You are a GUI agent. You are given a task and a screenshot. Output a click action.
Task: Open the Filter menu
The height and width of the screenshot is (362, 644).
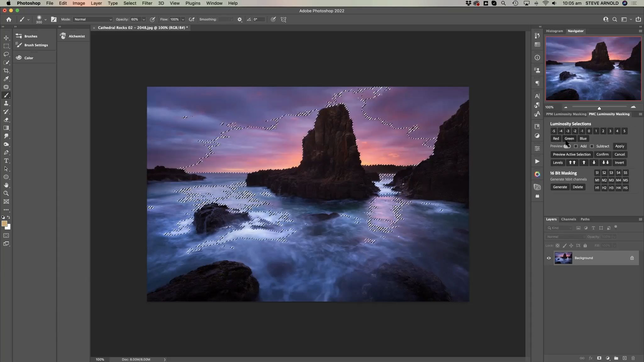tap(147, 3)
